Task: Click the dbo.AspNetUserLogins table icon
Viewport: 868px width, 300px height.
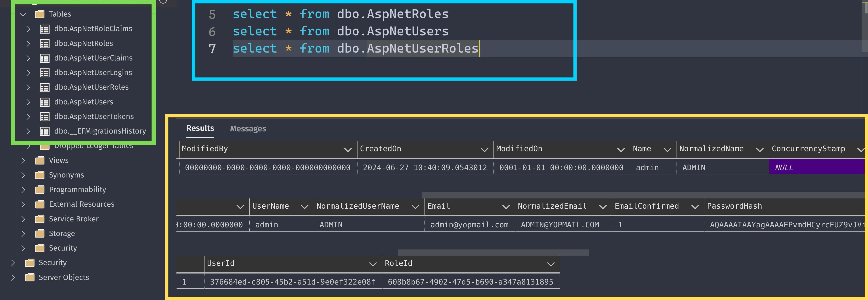Action: (x=44, y=73)
